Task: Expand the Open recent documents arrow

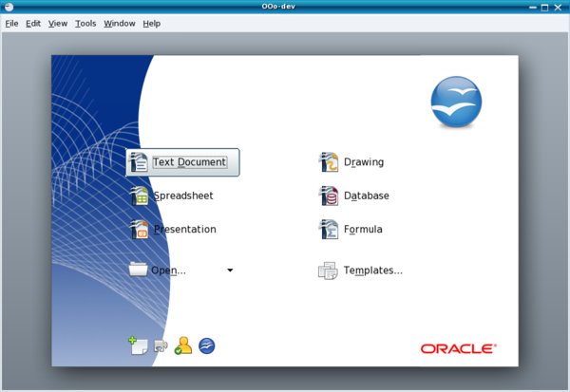Action: (x=230, y=270)
